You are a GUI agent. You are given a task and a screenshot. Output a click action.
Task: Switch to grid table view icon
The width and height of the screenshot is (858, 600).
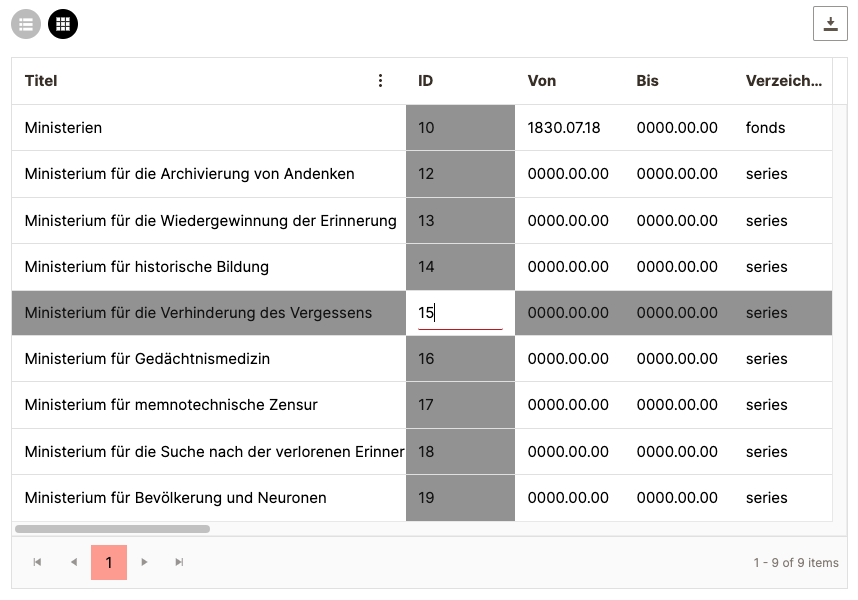click(63, 24)
